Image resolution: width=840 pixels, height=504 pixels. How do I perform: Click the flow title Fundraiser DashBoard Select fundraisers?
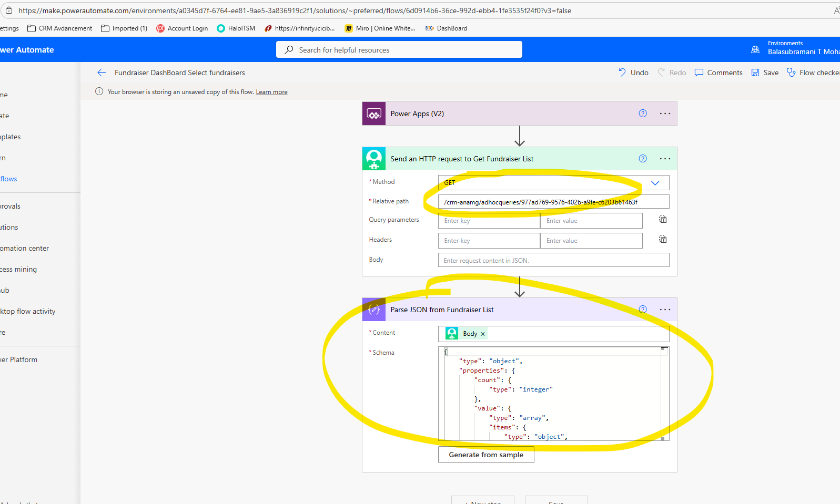click(x=180, y=73)
